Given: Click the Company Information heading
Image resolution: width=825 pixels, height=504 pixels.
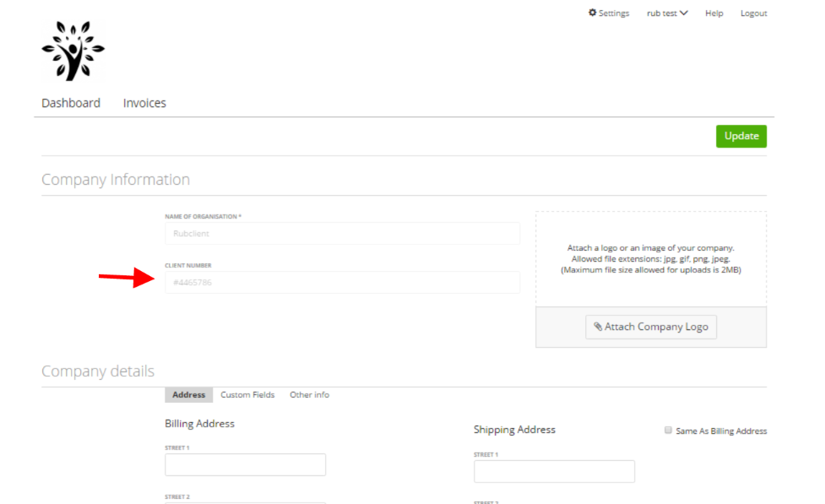Looking at the screenshot, I should click(x=116, y=180).
